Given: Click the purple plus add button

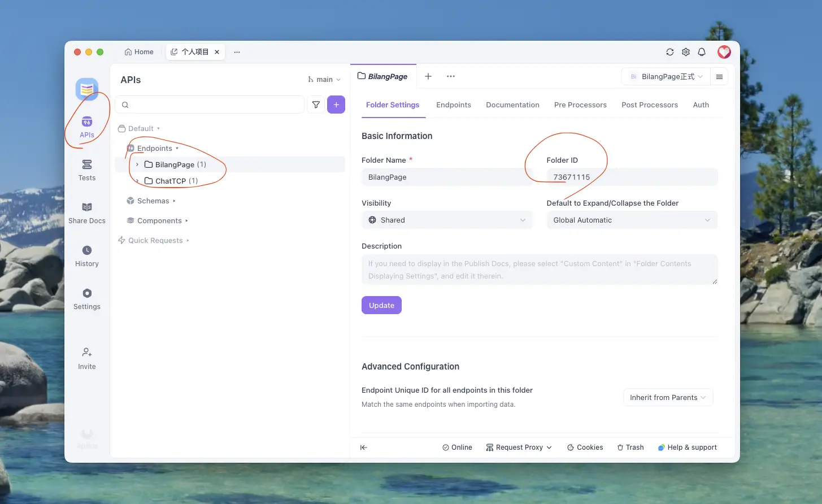Looking at the screenshot, I should 336,105.
